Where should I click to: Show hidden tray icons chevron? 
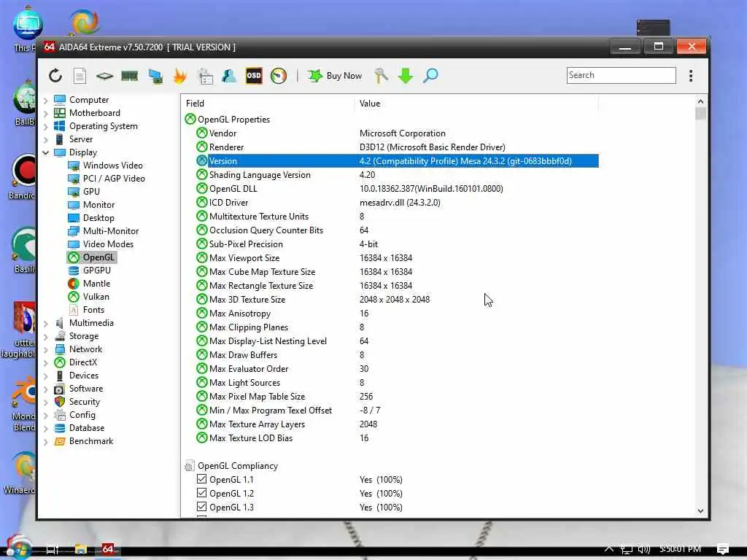609,548
